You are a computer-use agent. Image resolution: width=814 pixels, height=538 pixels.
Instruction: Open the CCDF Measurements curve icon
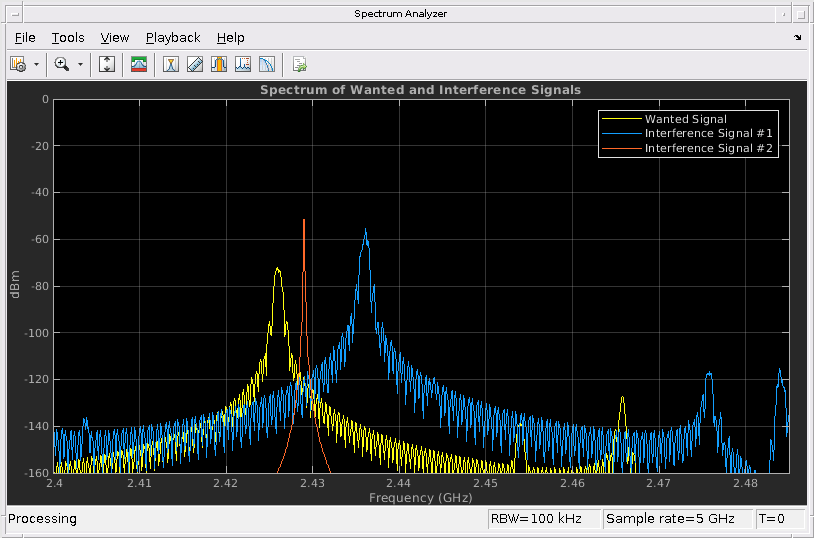point(267,64)
